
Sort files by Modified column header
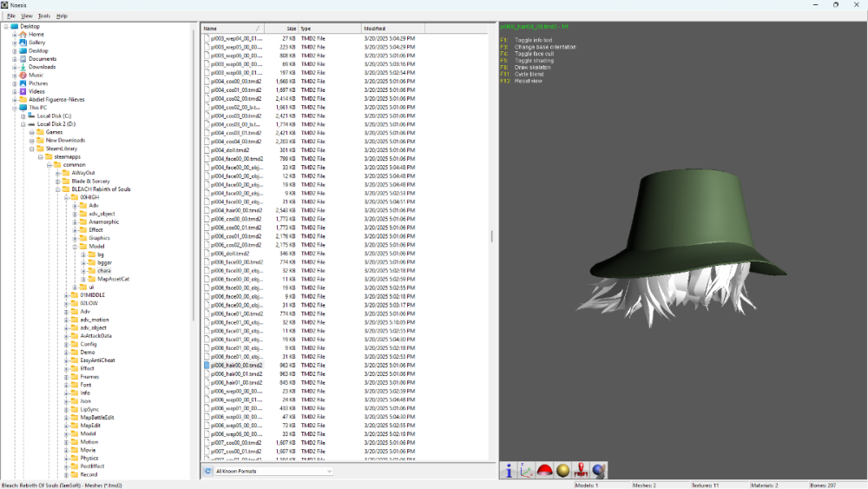click(393, 29)
